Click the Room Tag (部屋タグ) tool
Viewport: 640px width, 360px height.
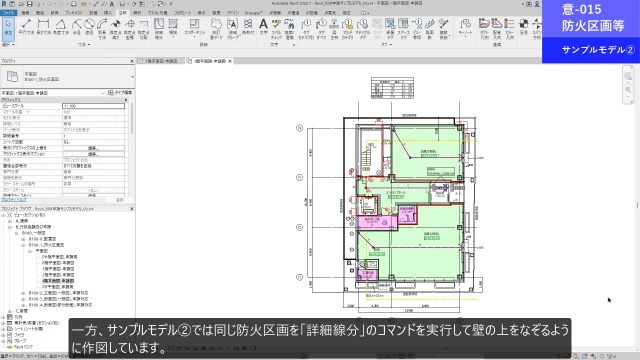click(x=390, y=29)
